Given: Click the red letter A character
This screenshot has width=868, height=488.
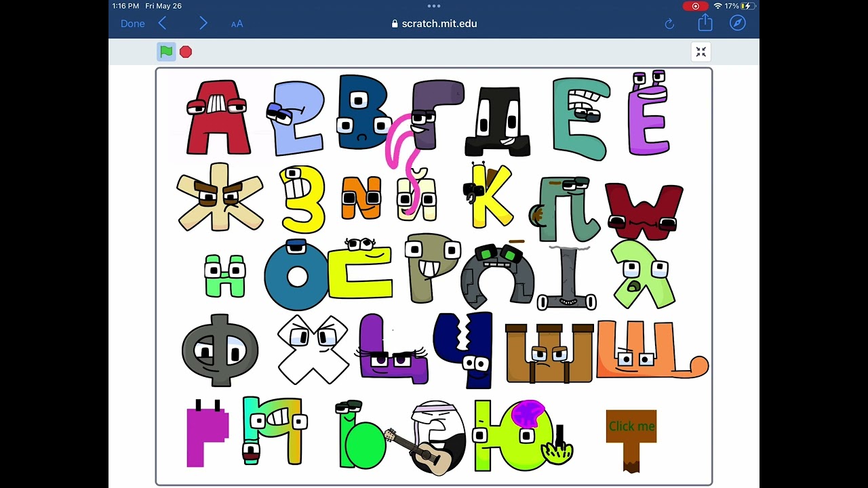Looking at the screenshot, I should click(x=218, y=117).
